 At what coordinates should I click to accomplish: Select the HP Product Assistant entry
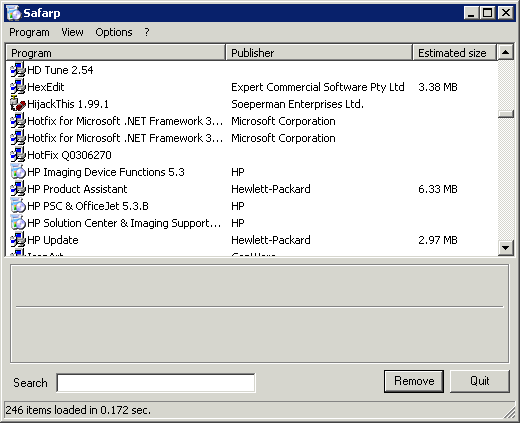[77, 189]
